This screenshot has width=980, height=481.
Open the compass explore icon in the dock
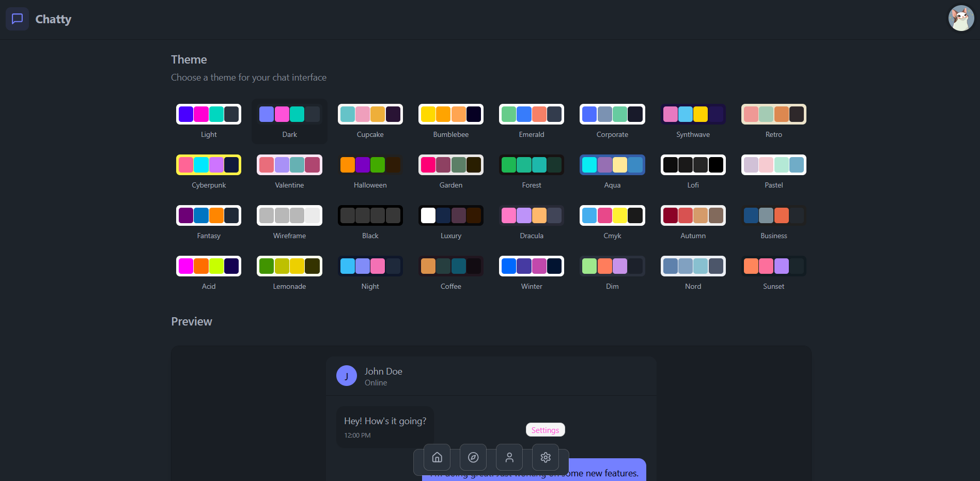473,457
